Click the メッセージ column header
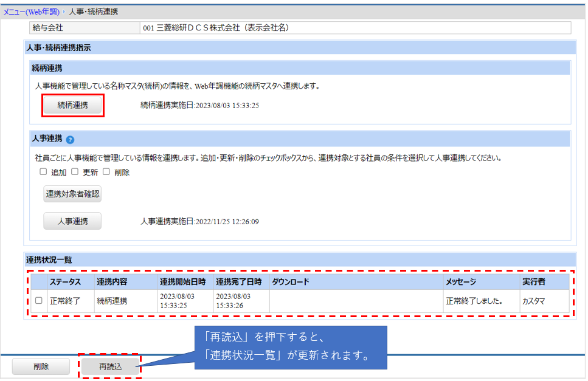 coord(482,282)
